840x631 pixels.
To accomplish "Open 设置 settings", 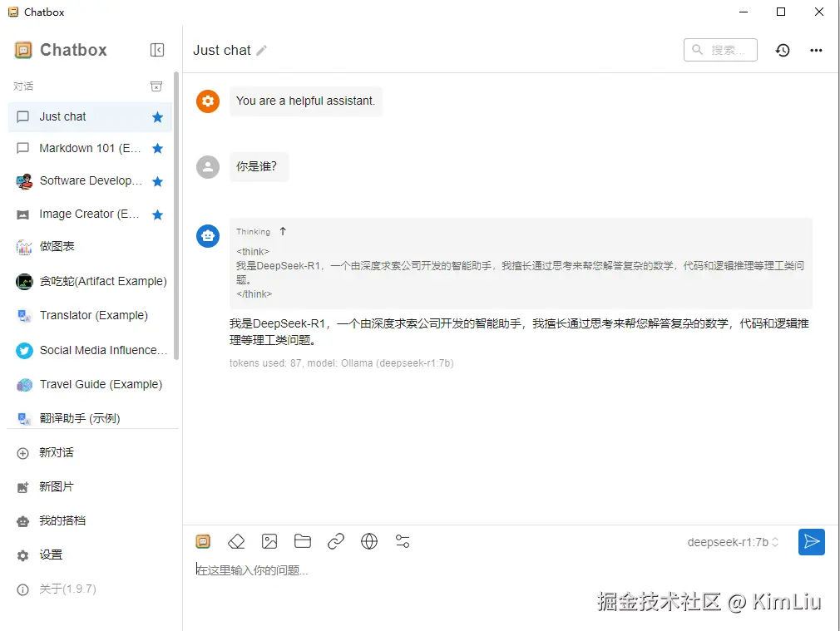I will 92,555.
